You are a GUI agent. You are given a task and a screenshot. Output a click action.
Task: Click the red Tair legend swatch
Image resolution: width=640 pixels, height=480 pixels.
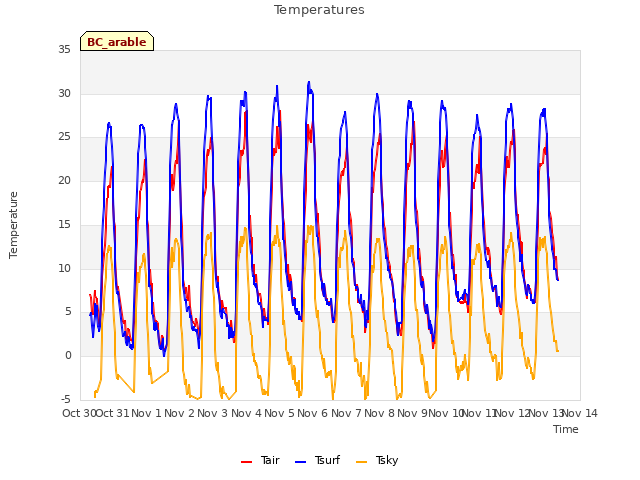[x=247, y=462]
